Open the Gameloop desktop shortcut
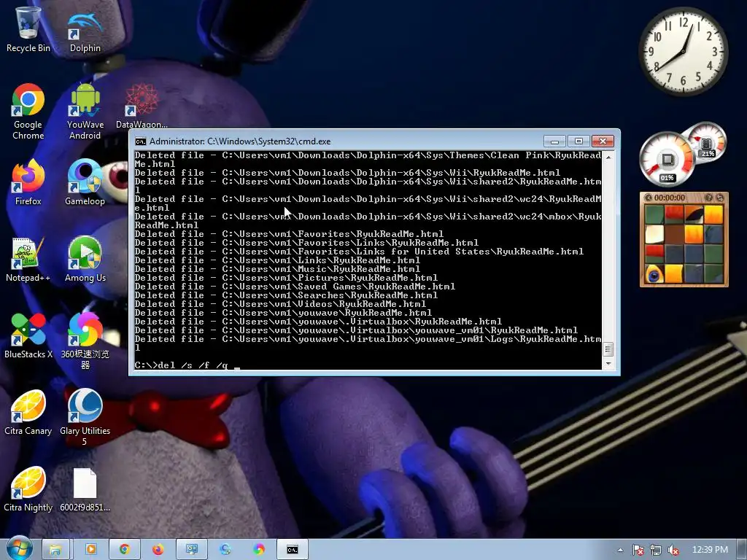This screenshot has height=560, width=747. point(85,182)
